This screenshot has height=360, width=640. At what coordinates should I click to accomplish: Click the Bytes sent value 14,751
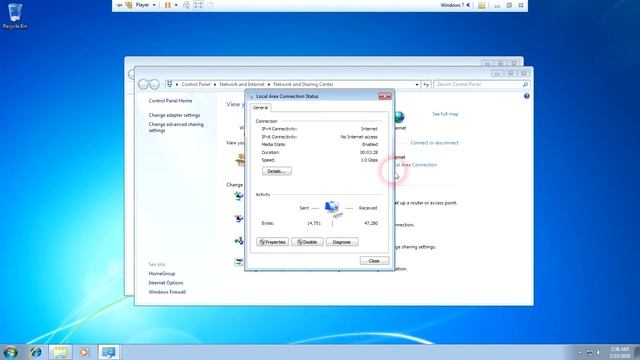[x=314, y=223]
